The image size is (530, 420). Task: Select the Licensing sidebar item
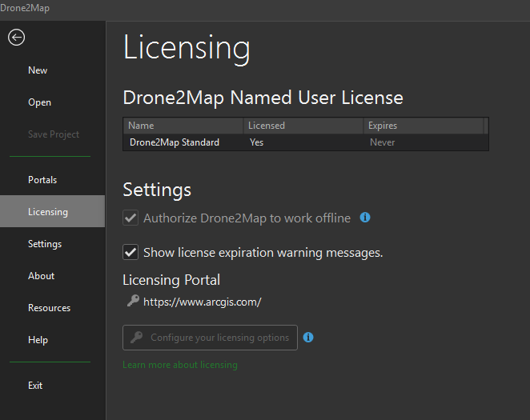point(48,212)
